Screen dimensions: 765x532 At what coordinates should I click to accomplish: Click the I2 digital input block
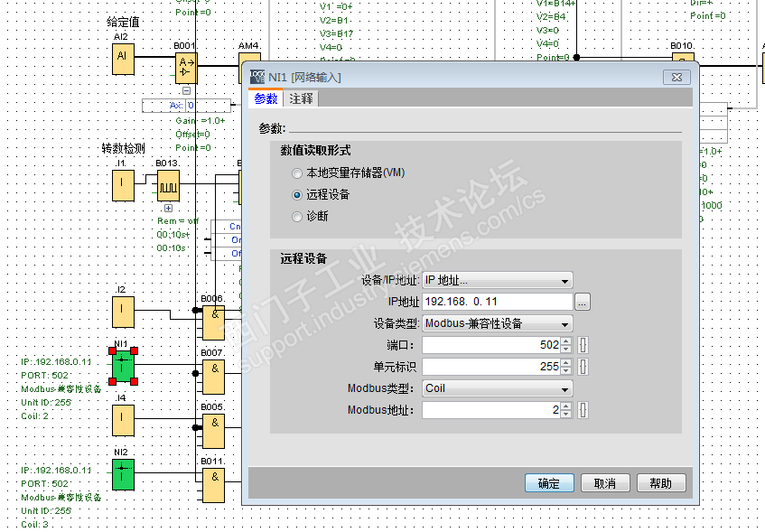pyautogui.click(x=123, y=313)
